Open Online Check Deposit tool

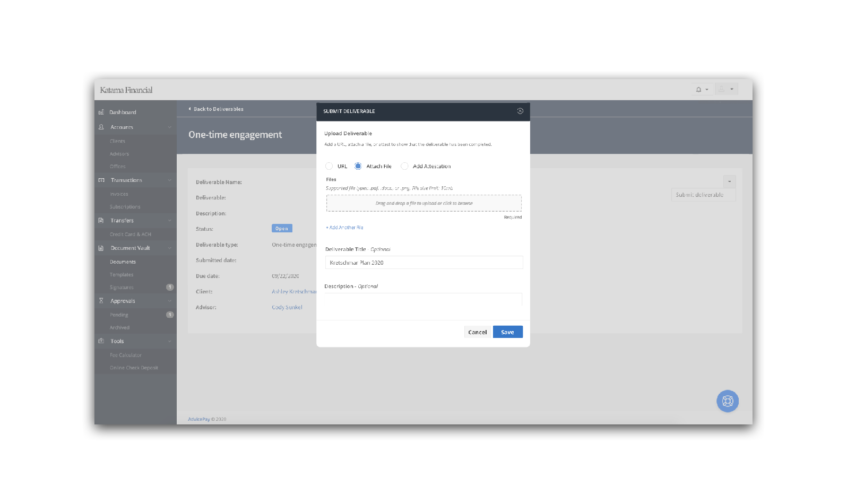134,368
